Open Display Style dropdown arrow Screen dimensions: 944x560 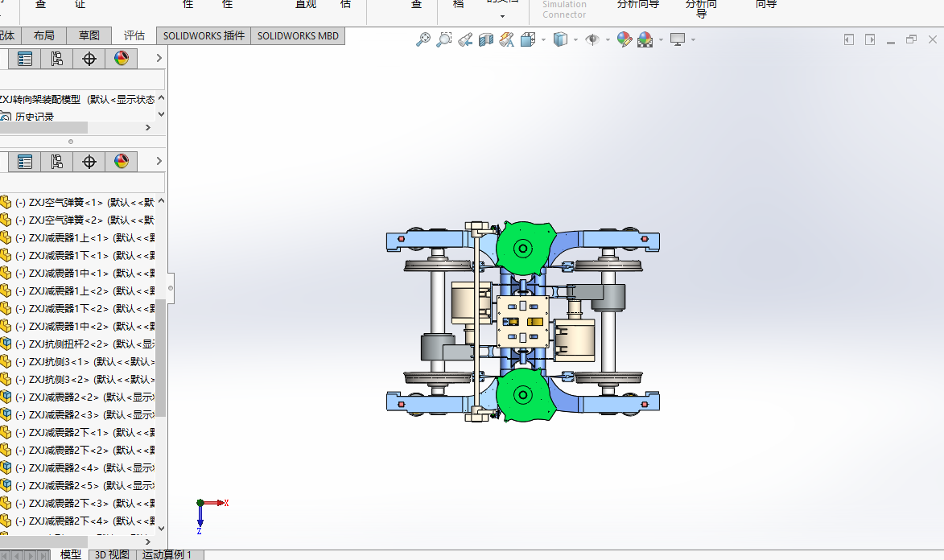pos(576,39)
